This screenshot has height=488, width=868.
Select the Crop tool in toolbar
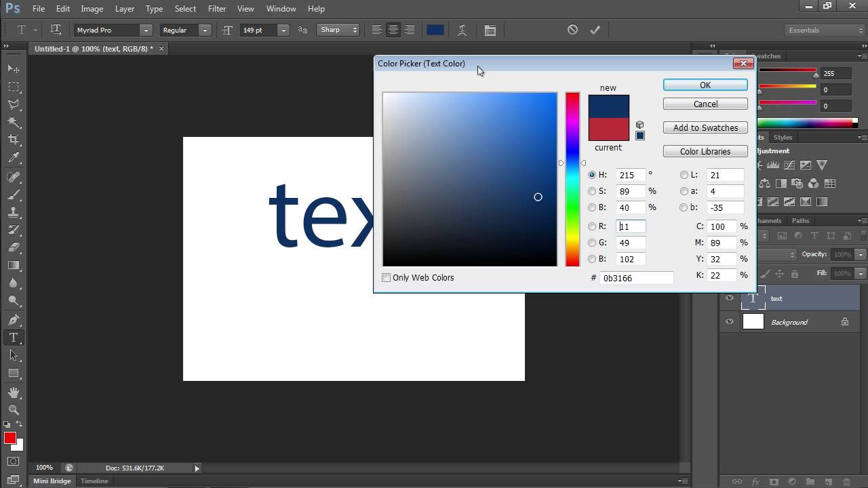[x=14, y=140]
